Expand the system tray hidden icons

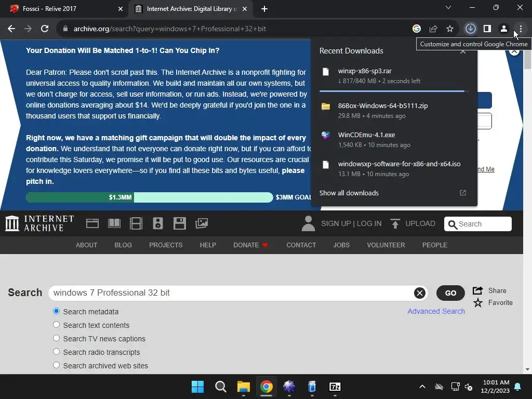(422, 387)
